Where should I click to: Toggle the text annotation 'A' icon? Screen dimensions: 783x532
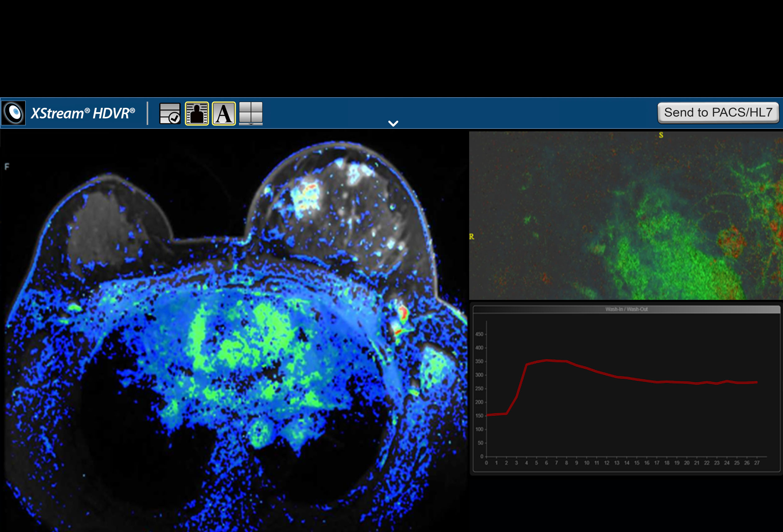pyautogui.click(x=224, y=113)
